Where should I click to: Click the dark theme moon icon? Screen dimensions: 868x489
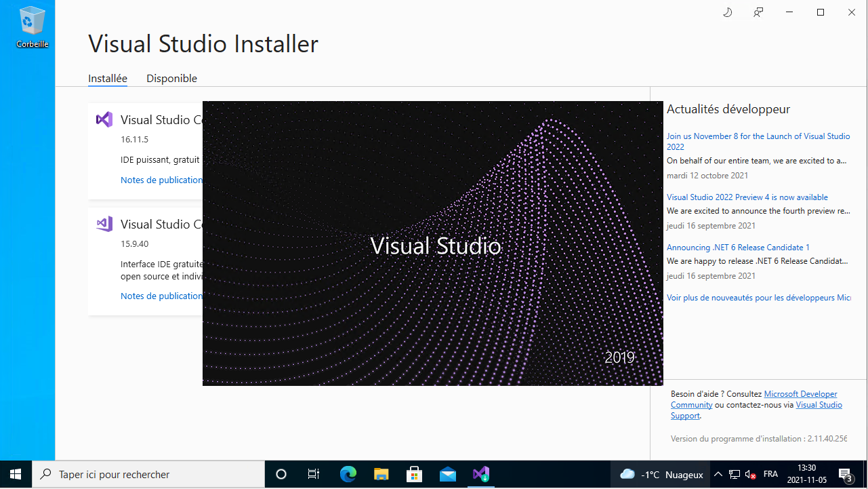click(x=728, y=12)
